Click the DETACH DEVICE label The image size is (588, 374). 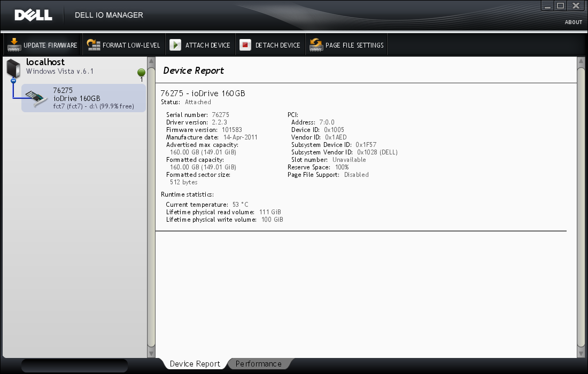coord(277,45)
